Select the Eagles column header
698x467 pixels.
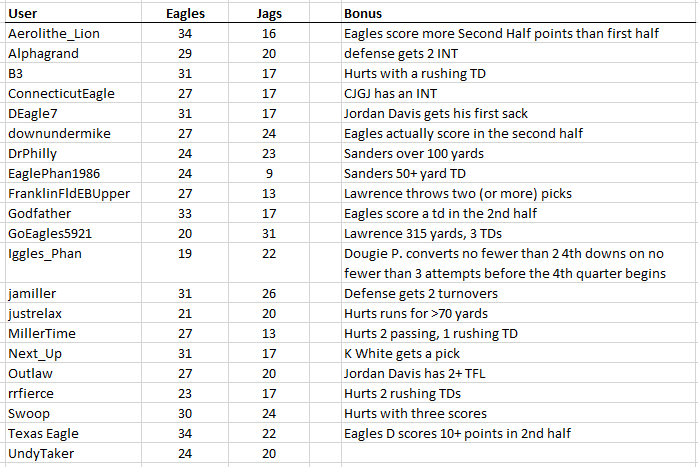point(185,14)
